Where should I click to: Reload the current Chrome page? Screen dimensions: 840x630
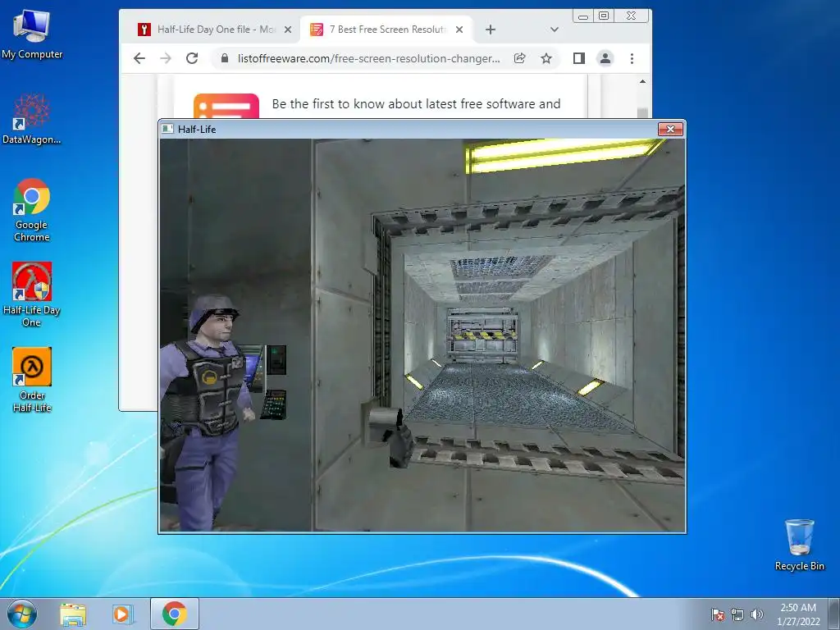coord(192,58)
